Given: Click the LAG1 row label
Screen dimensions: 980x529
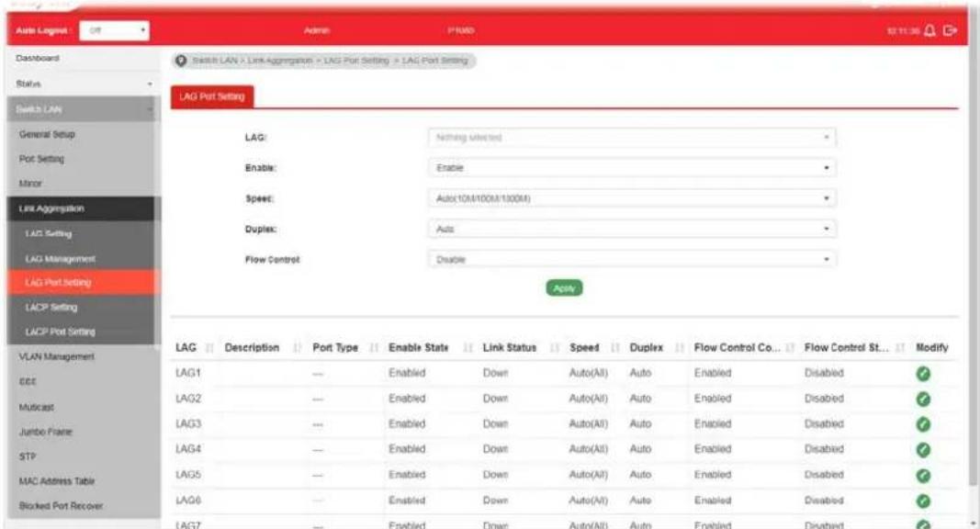Looking at the screenshot, I should click(x=188, y=373).
